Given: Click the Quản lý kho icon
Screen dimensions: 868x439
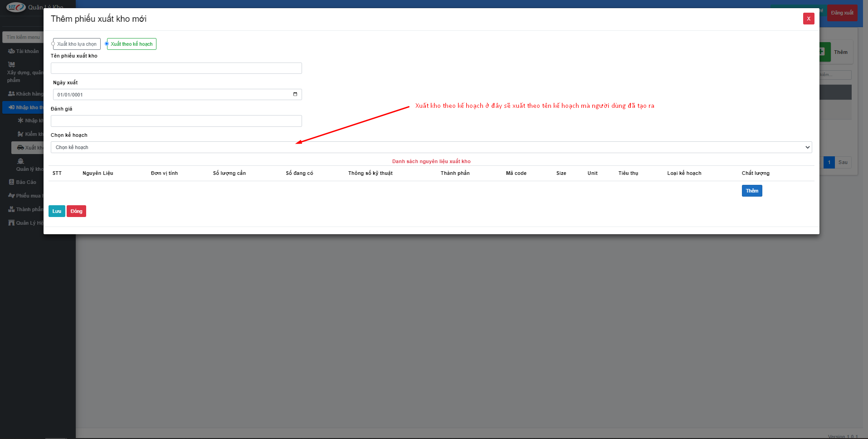Looking at the screenshot, I should (20, 161).
